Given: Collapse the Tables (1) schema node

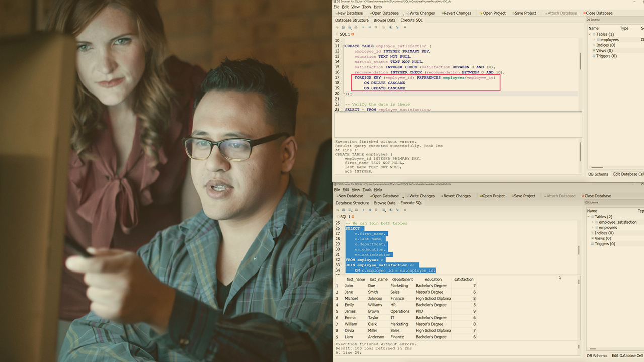Looking at the screenshot, I should [590, 34].
